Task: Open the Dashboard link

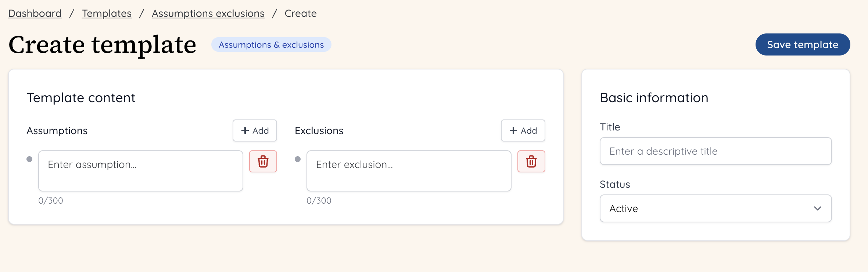Action: coord(35,13)
